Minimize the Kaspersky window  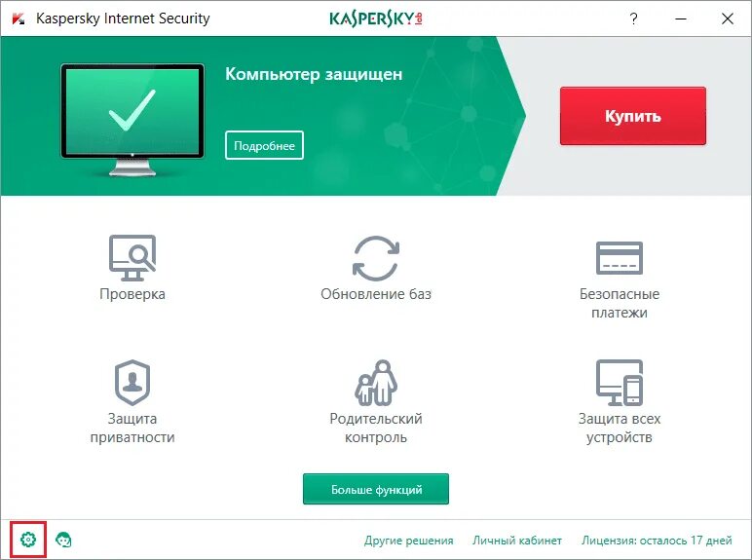[681, 19]
